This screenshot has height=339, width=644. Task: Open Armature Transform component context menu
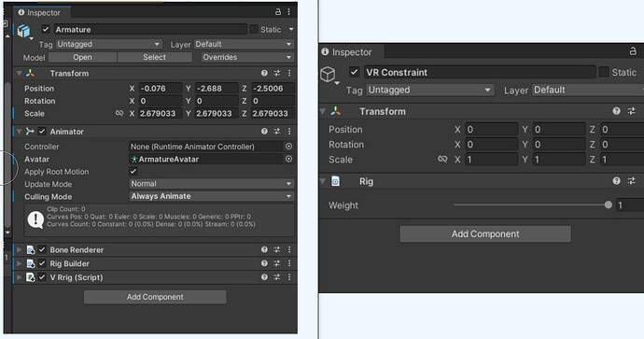pos(289,73)
